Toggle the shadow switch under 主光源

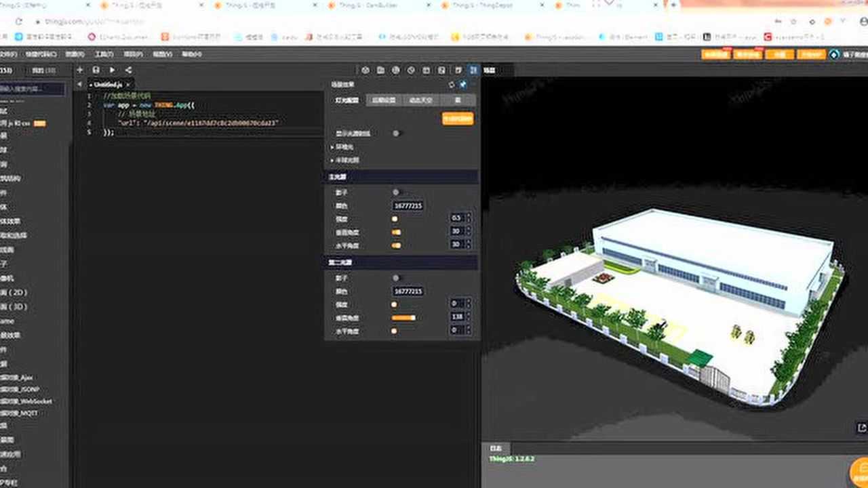[396, 192]
